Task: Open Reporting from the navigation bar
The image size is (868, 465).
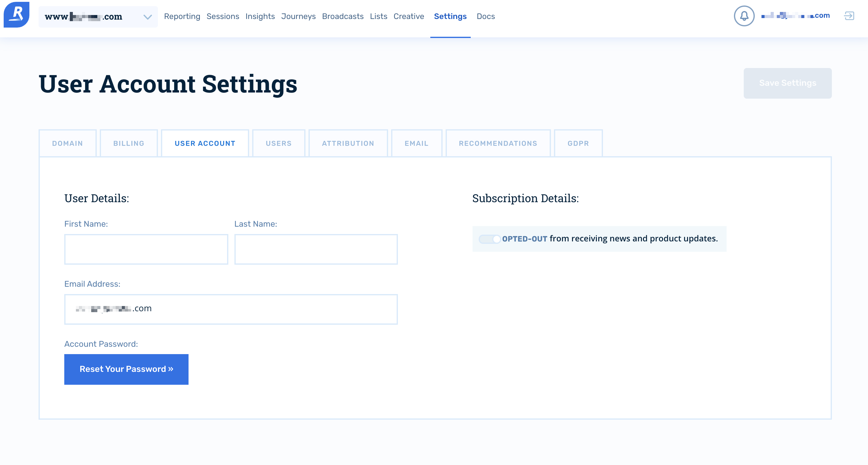Action: (x=182, y=16)
